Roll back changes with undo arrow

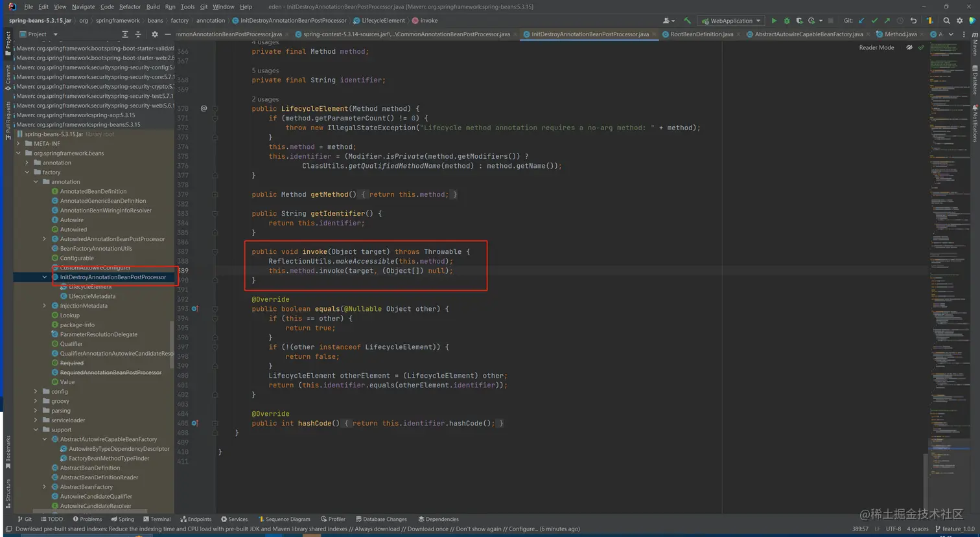913,21
